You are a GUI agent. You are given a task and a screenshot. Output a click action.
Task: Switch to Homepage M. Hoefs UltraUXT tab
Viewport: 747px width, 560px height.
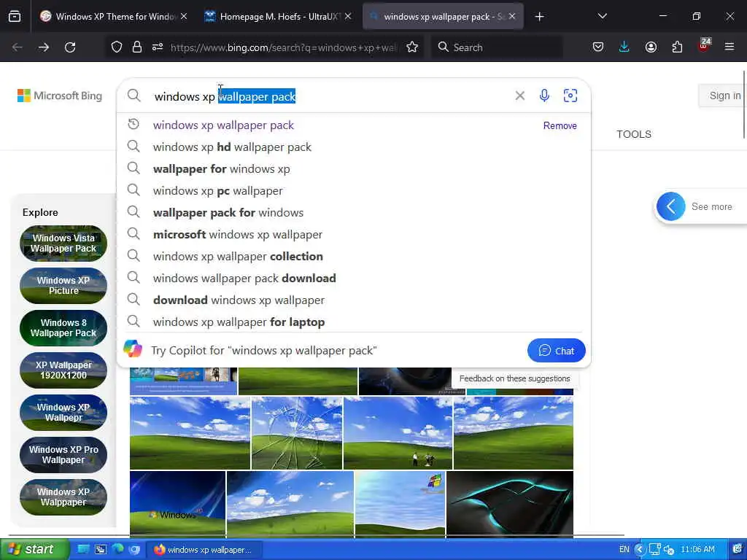[278, 16]
